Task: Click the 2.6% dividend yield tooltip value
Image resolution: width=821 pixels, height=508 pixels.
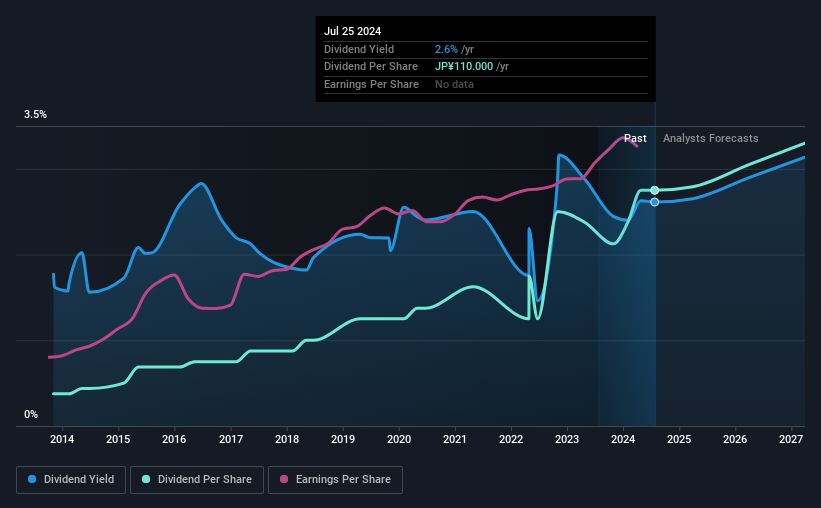Action: [x=446, y=49]
